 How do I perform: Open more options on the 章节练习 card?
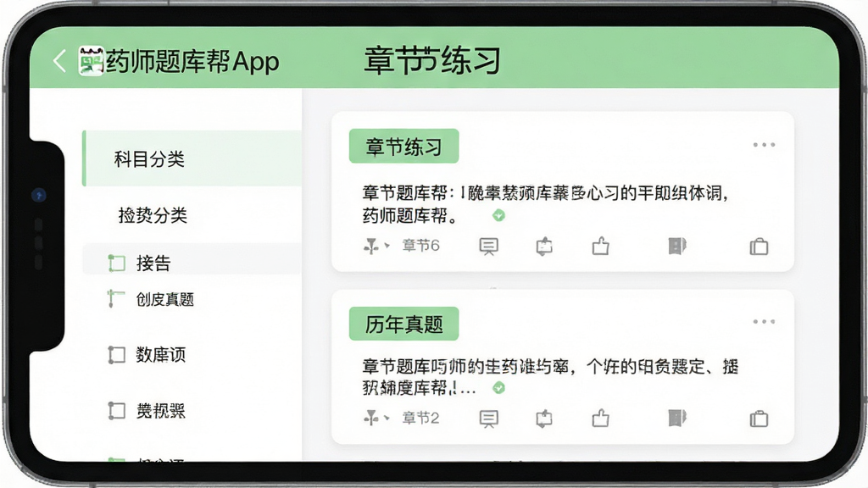point(764,145)
